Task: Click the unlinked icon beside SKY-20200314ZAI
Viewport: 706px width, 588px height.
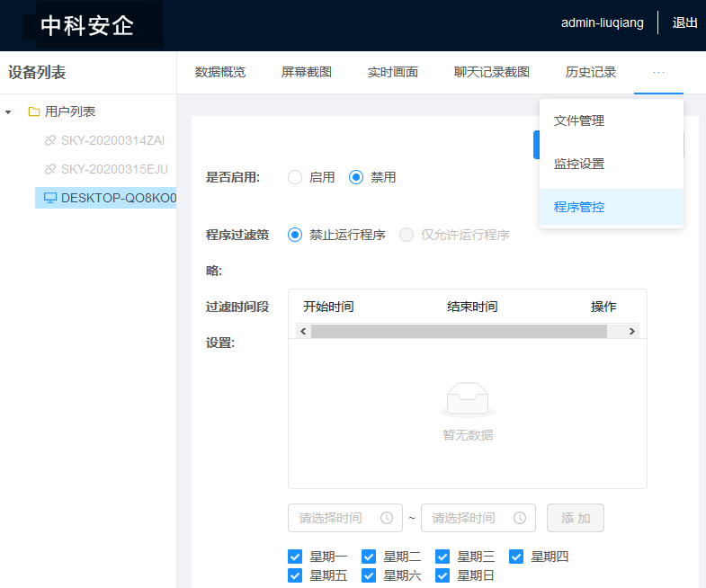Action: tap(50, 141)
